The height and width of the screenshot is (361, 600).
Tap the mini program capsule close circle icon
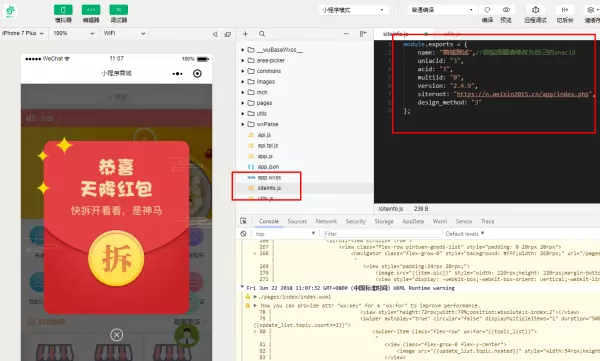(x=197, y=74)
